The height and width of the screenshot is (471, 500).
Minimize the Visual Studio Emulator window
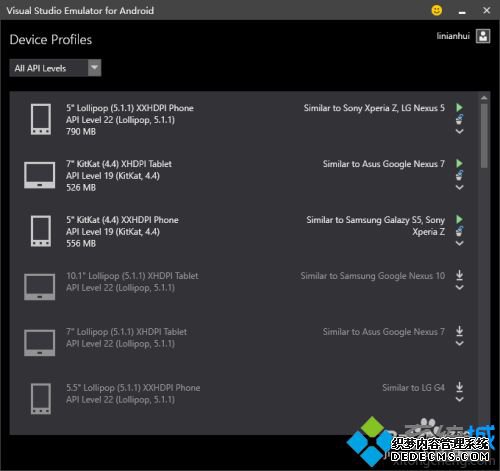pyautogui.click(x=462, y=12)
